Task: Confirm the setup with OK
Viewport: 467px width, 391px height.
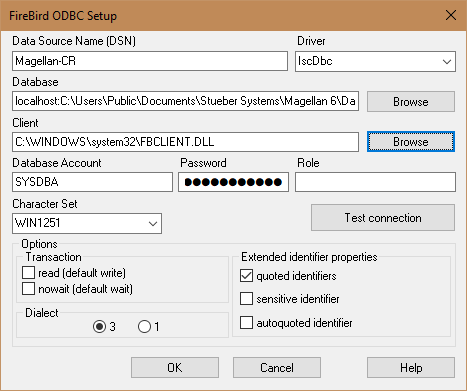Action: (x=175, y=368)
